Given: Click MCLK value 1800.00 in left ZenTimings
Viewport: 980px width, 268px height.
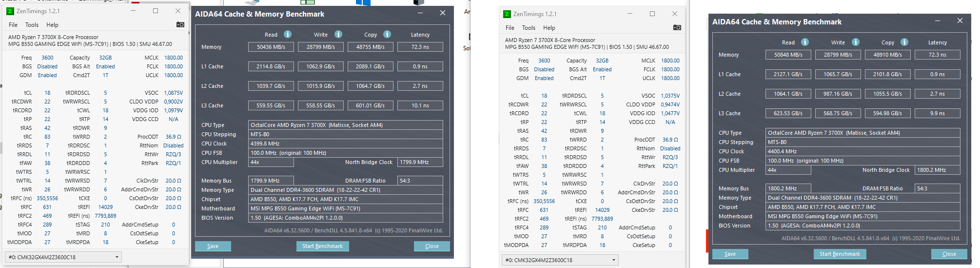Looking at the screenshot, I should (x=174, y=58).
